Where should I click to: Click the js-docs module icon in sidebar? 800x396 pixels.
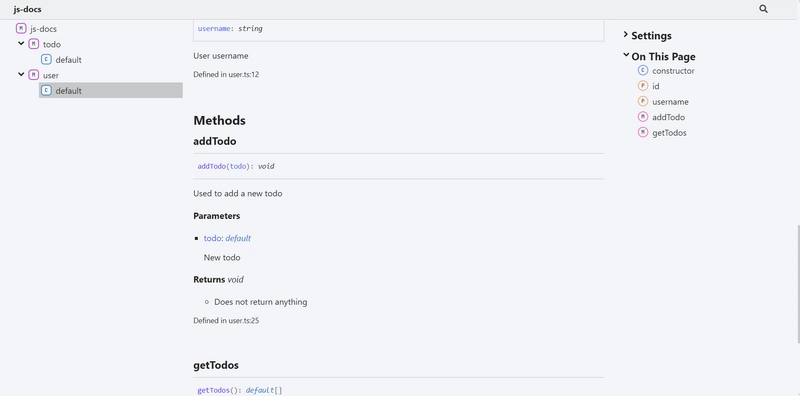pos(21,29)
